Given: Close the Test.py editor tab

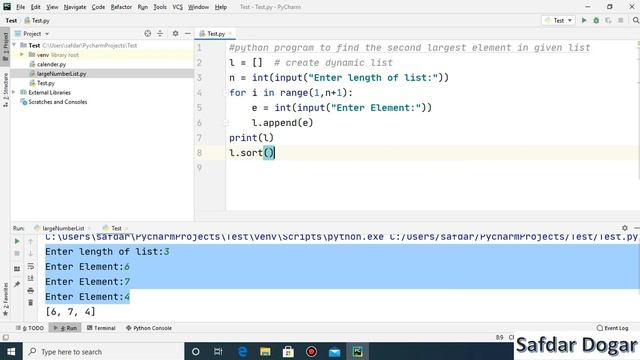Looking at the screenshot, I should (x=230, y=33).
